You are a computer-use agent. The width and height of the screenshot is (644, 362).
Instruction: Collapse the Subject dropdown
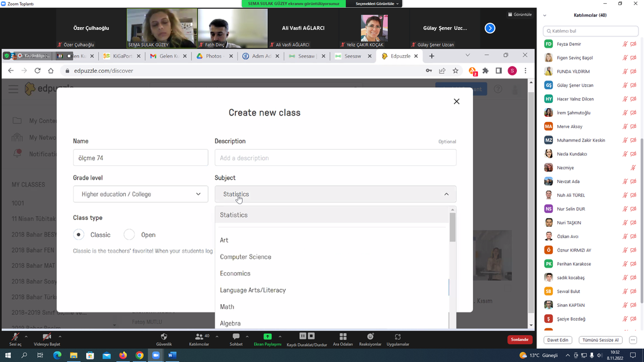tap(335, 194)
